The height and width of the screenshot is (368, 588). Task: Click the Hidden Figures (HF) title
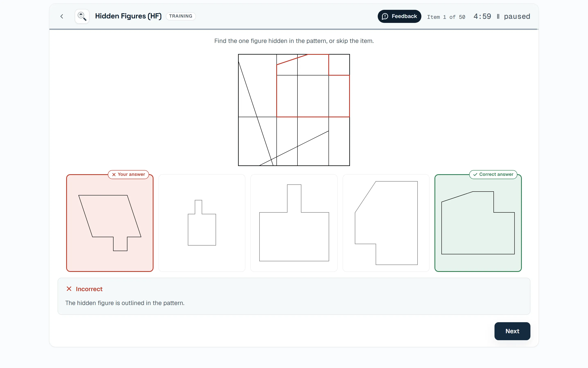[128, 16]
